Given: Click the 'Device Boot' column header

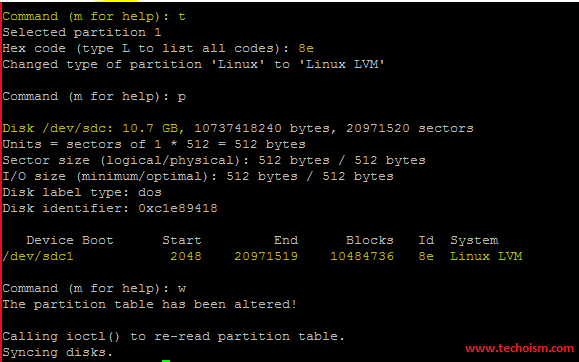Looking at the screenshot, I should click(x=70, y=240).
